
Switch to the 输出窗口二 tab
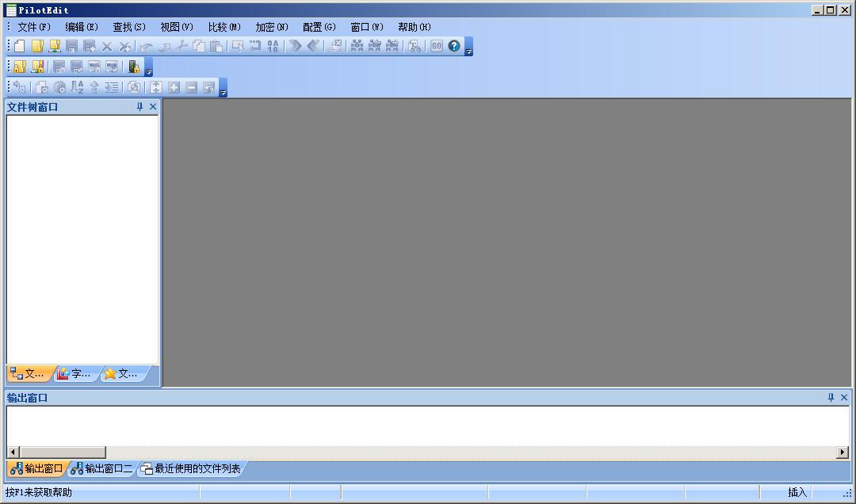(102, 468)
